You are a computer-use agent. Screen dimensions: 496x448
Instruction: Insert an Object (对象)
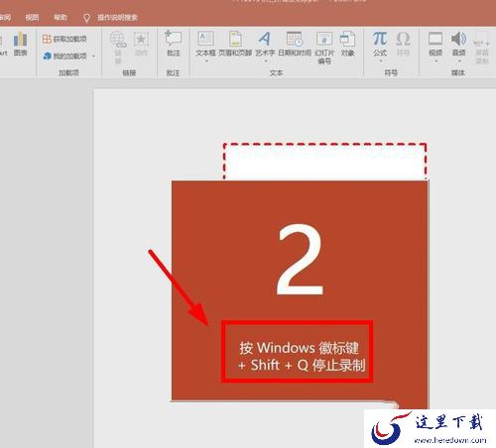pos(347,44)
